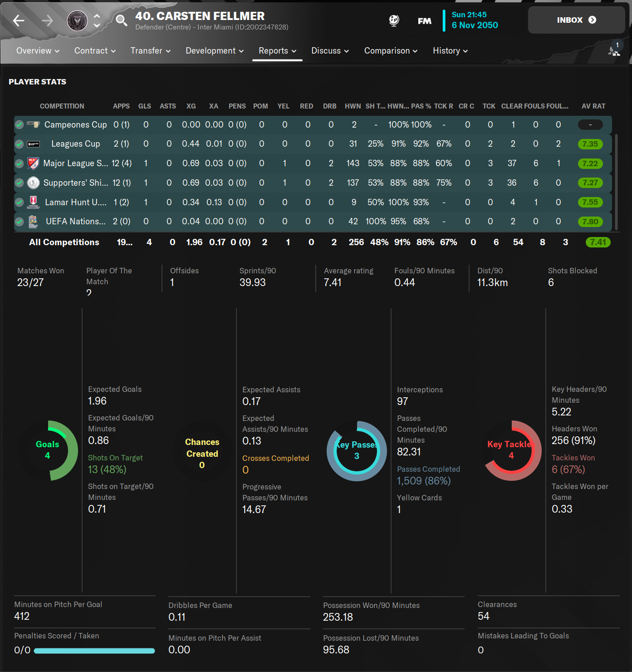Expand the History dropdown menu

tap(451, 51)
